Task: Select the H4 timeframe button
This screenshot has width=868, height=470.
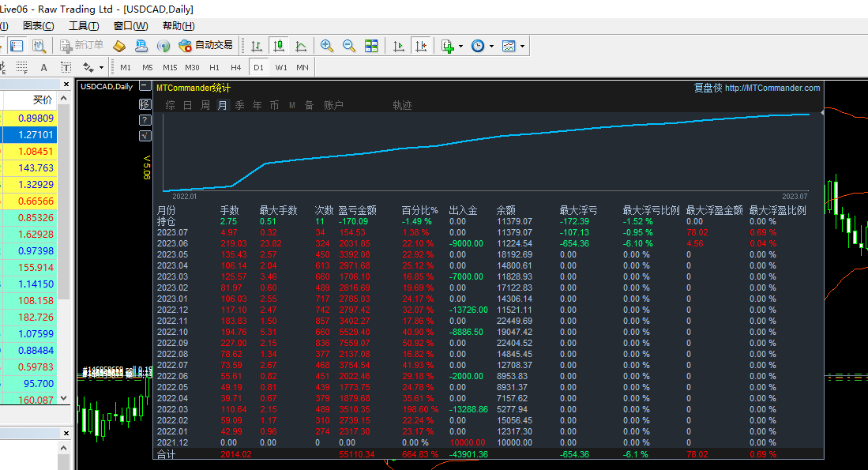Action: (x=235, y=67)
